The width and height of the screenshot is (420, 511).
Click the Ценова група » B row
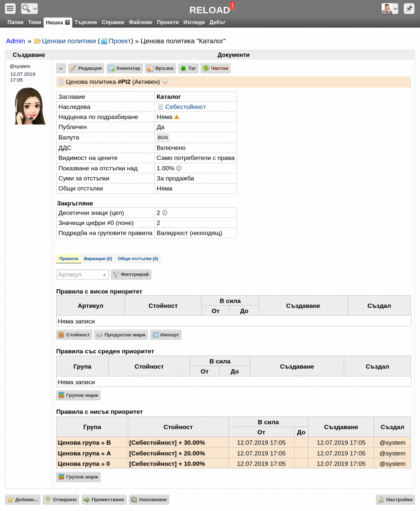[x=234, y=442]
